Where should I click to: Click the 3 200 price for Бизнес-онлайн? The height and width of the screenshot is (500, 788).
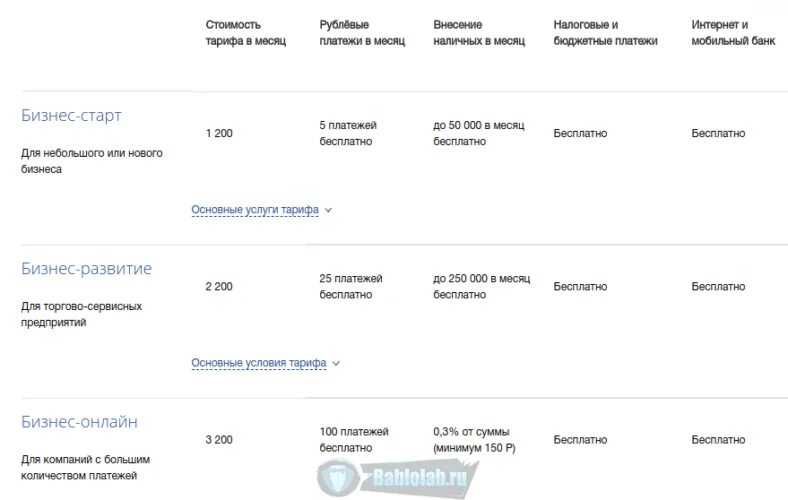coord(219,440)
